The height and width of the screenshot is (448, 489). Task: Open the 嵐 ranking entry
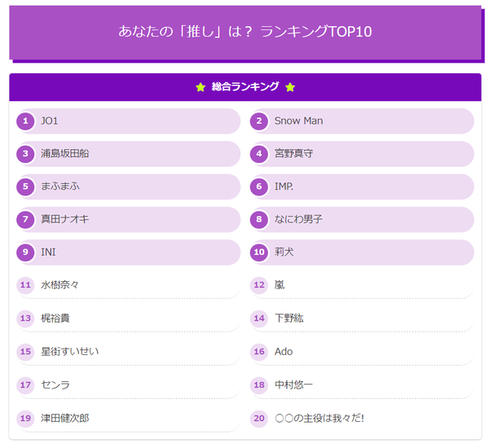click(x=362, y=286)
